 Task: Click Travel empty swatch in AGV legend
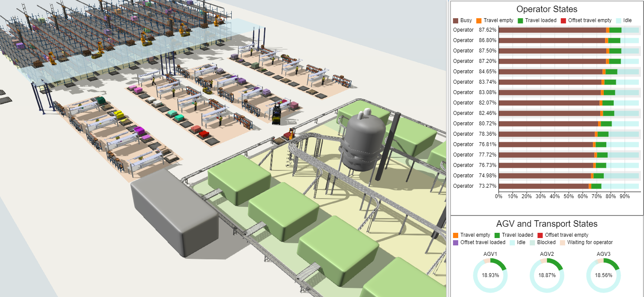pyautogui.click(x=455, y=235)
